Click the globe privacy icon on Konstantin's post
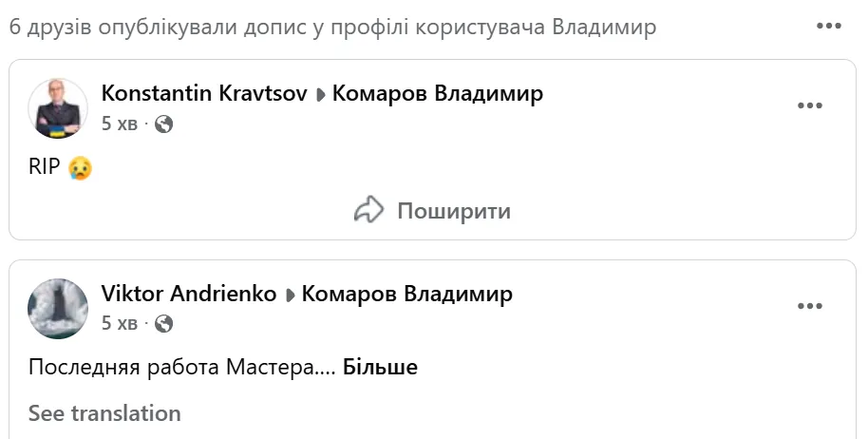Image resolution: width=868 pixels, height=439 pixels. click(164, 124)
